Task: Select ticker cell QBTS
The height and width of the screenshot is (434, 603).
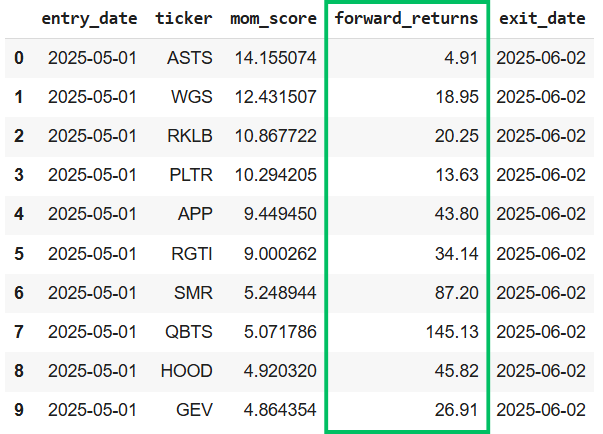Action: pos(189,332)
